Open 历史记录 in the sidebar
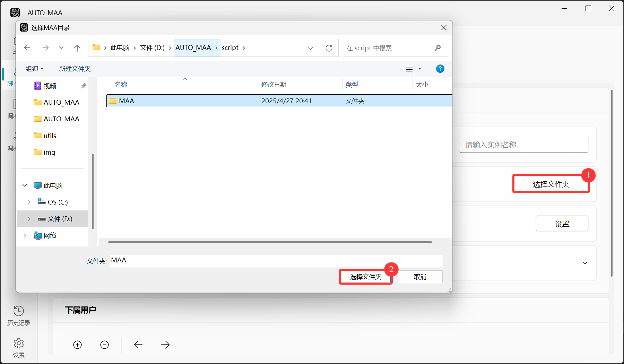This screenshot has width=624, height=364. tap(19, 315)
